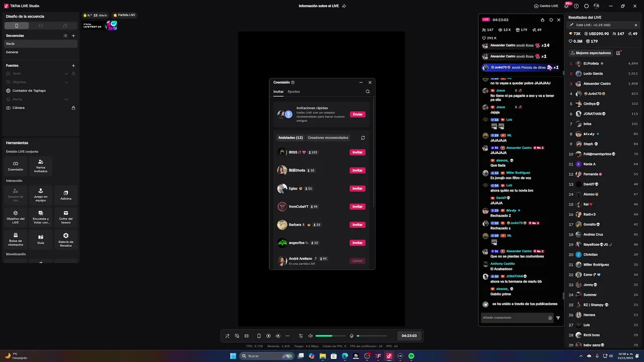Viewport: 644px width, 362px height.
Task: Open the Secuencias list view icon
Action: point(65,36)
